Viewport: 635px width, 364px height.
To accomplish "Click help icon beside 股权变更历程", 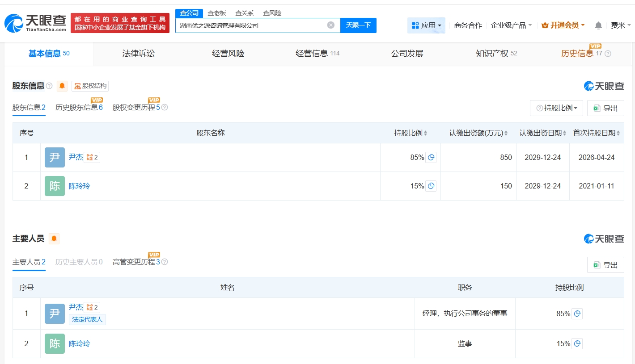I will coord(165,108).
